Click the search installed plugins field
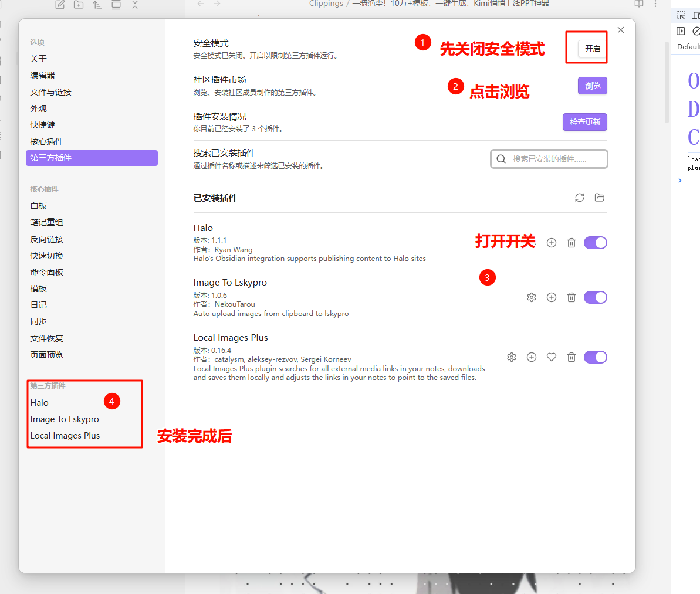Viewport: 700px width, 594px height. click(x=549, y=159)
